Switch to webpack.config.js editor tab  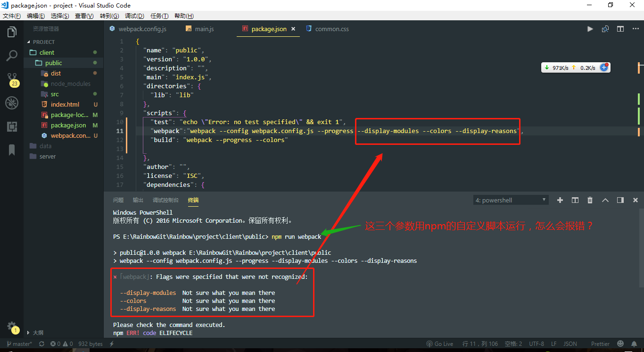(x=142, y=29)
